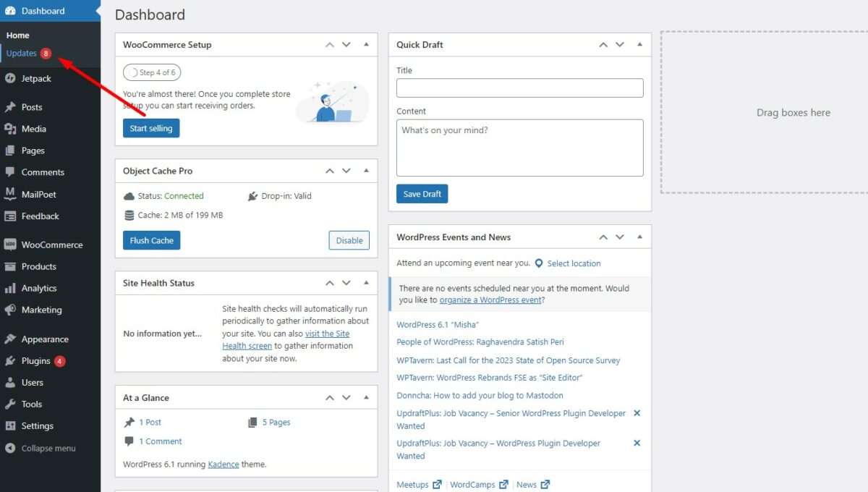This screenshot has width=868, height=492.
Task: Dismiss the UpdraftPlus Senior Developer news item
Action: (637, 413)
